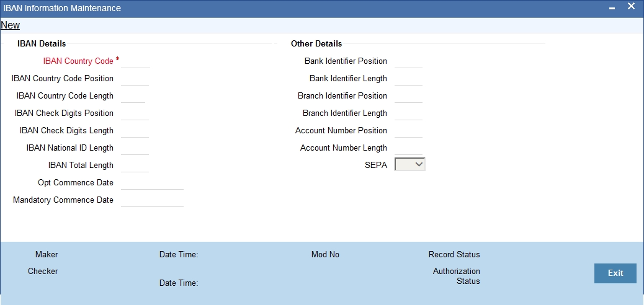Click the Exit button
Screen dimensions: 644x305
tap(615, 273)
